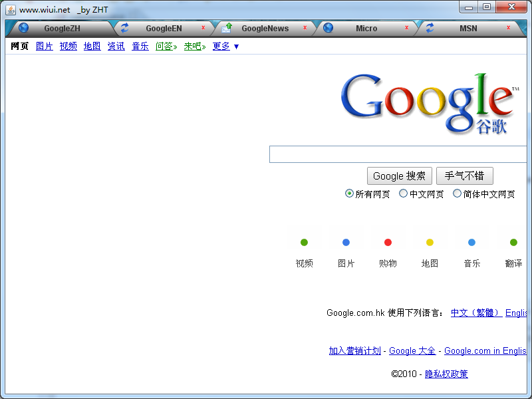Screen dimensions: 532x399
Task: Click the refresh icon on the MSN tab
Action: pyautogui.click(x=430, y=28)
